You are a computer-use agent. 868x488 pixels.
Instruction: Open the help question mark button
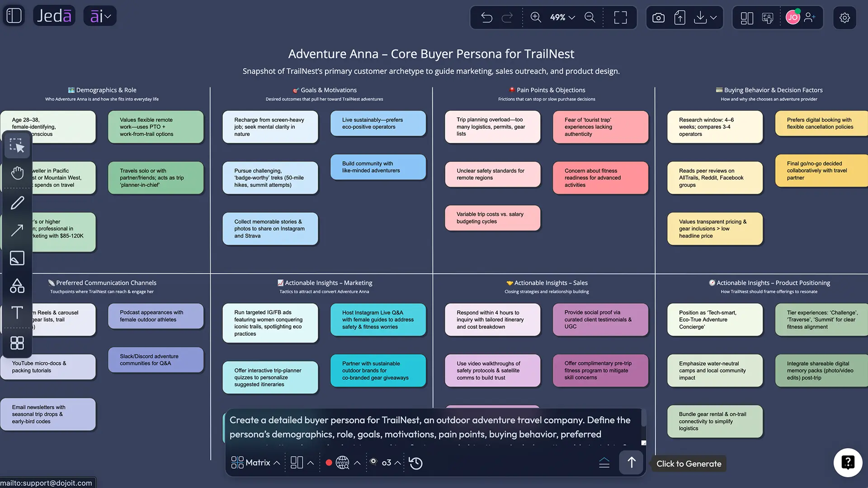click(848, 462)
